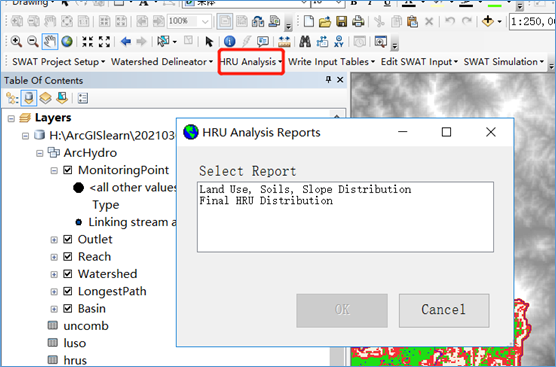
Task: Create a Viewer Window
Action: [380, 42]
